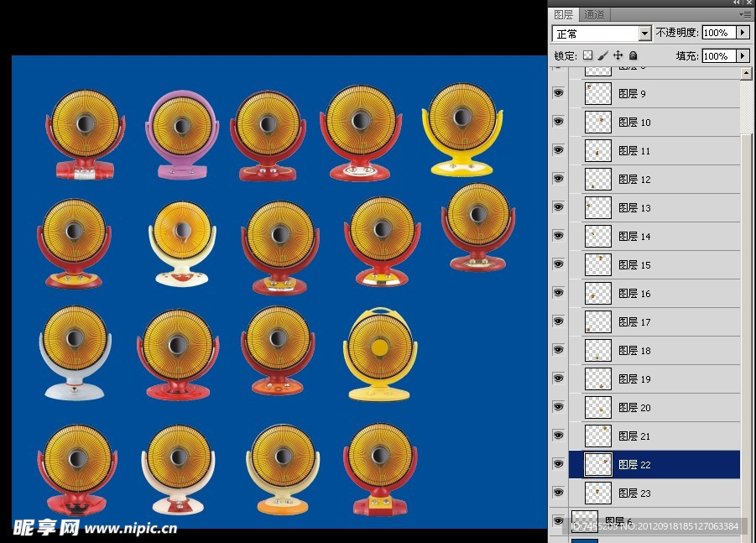Expand the 填充 fill slider arrow
This screenshot has height=543, width=756.
pos(742,55)
